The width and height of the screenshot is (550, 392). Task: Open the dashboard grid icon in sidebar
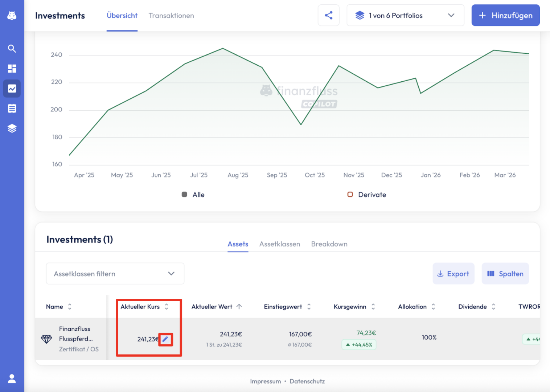point(12,69)
